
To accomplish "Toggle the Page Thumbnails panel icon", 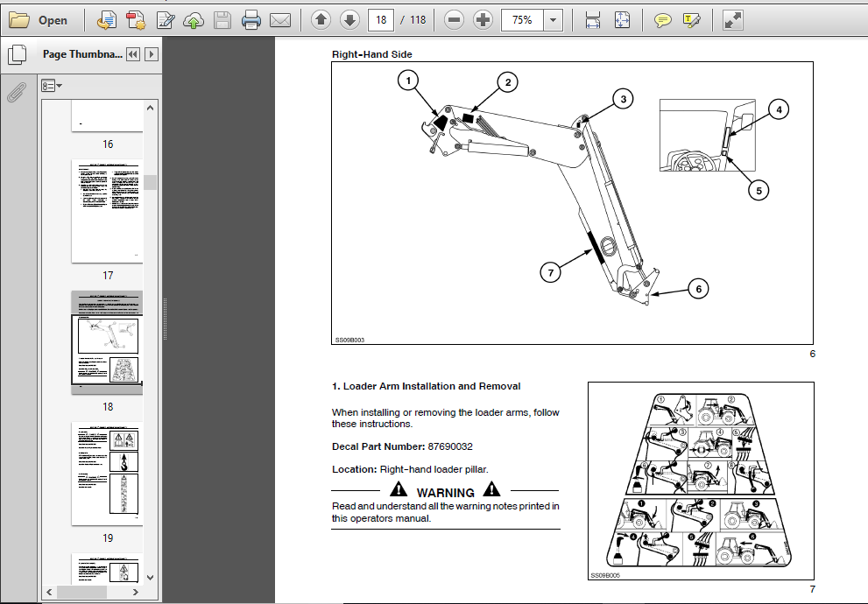I will [18, 54].
